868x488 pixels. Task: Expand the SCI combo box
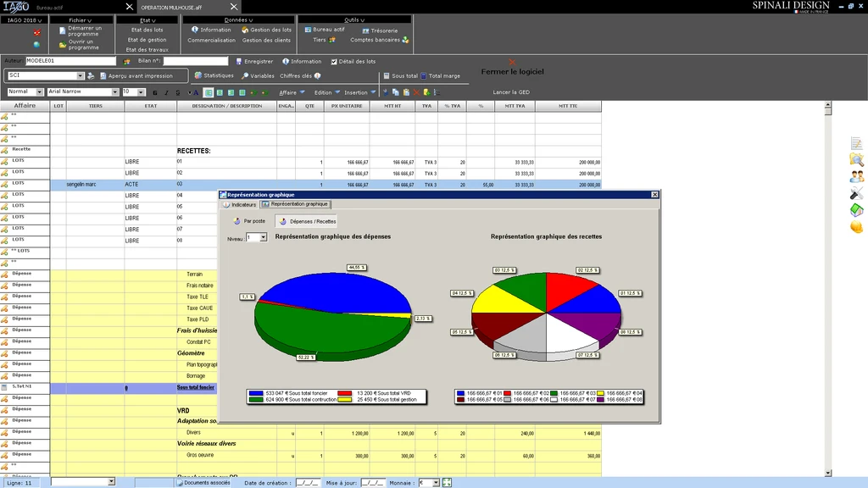pyautogui.click(x=81, y=75)
